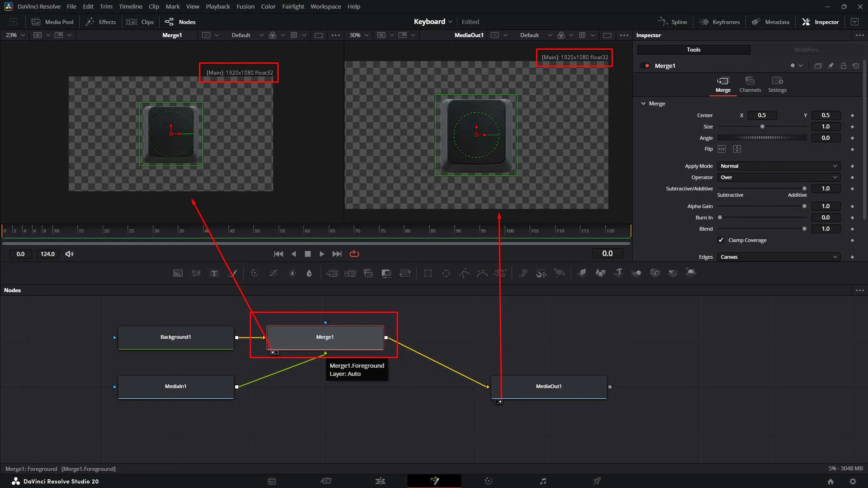Open the Keyboard project name dropdown
The height and width of the screenshot is (488, 868).
pyautogui.click(x=433, y=22)
